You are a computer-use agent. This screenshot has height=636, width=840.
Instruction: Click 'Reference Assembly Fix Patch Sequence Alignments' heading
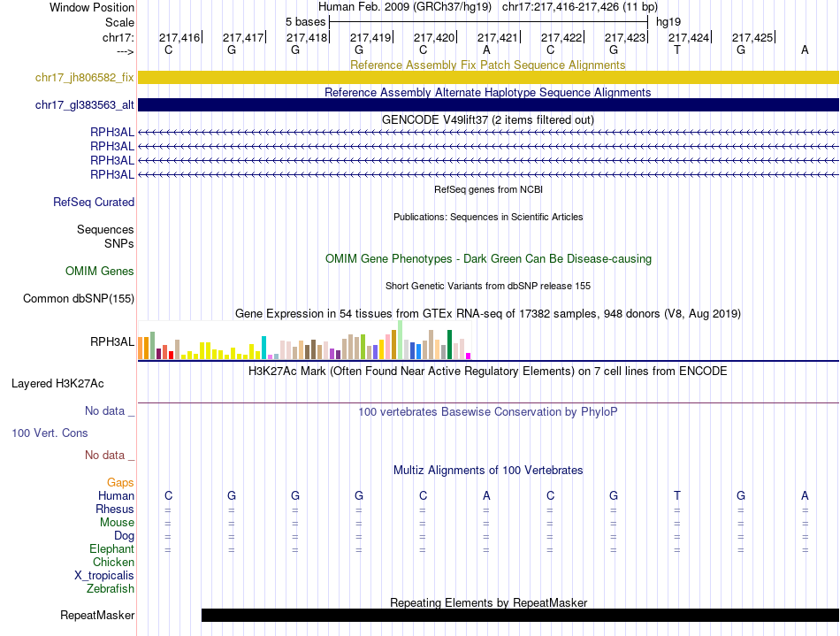click(487, 65)
